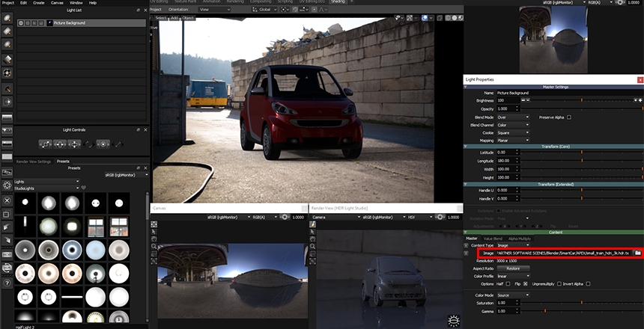Click the Render View paint brush tool
The height and width of the screenshot is (329, 644).
coord(312,224)
